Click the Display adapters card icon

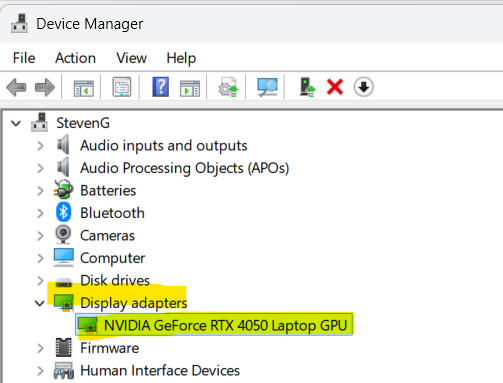point(64,303)
